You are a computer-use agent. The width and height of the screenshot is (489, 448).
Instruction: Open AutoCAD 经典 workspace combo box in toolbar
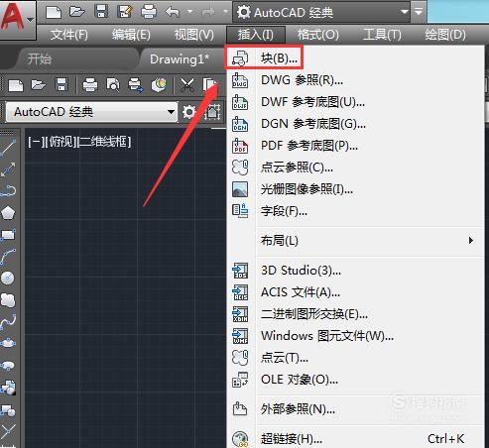click(x=91, y=112)
